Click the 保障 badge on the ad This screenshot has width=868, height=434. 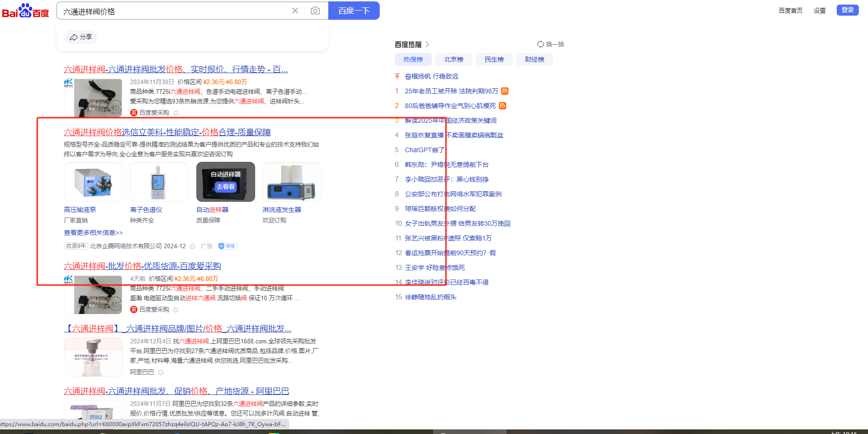click(x=227, y=246)
